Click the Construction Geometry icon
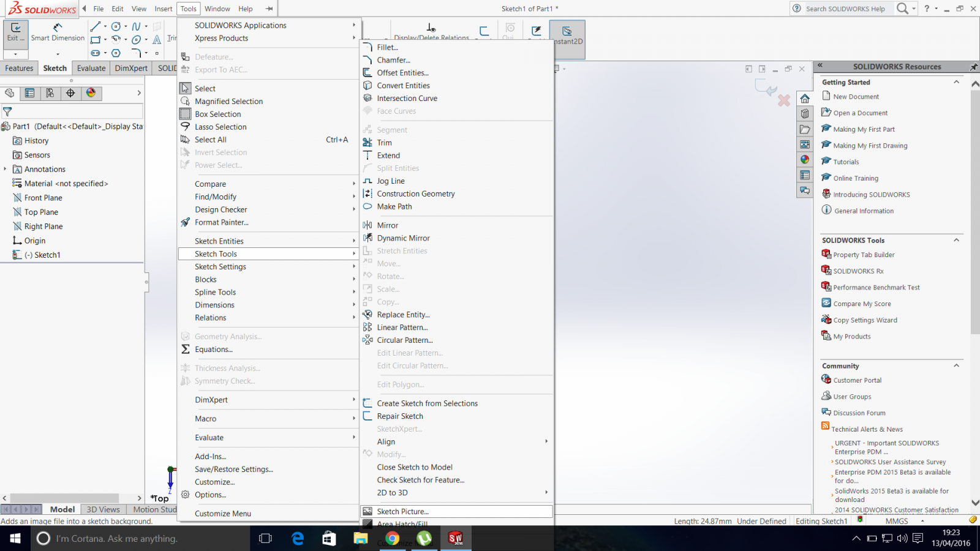The height and width of the screenshot is (551, 980). (x=367, y=193)
